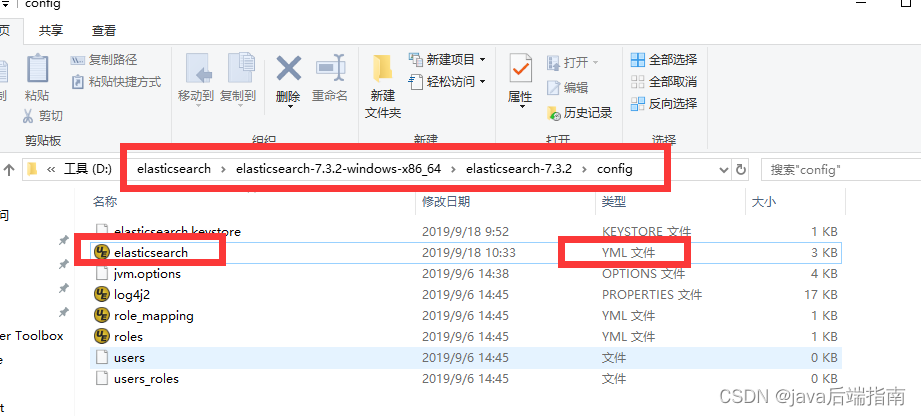Screen dimensions: 921x416
Task: Click 工具 (D:) in address breadcrumb
Action: [x=88, y=169]
